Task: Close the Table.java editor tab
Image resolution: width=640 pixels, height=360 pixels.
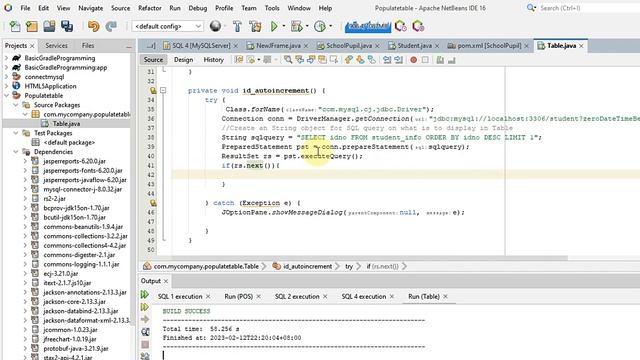Action: [x=581, y=46]
